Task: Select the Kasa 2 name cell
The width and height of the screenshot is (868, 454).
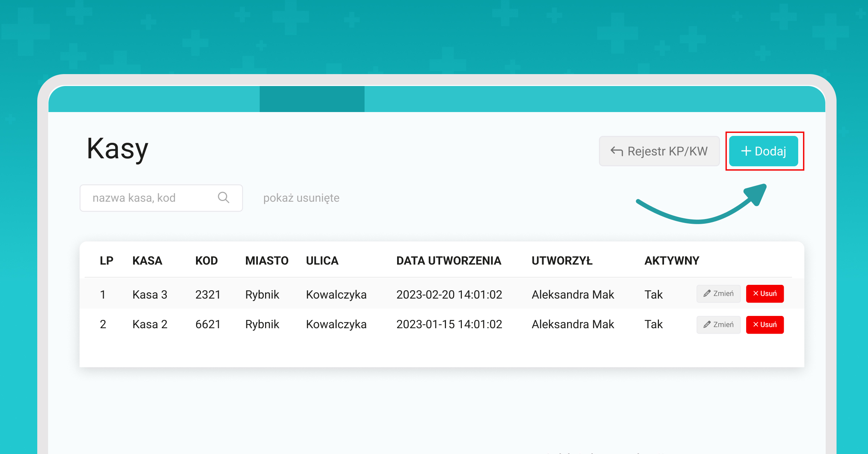Action: [x=150, y=324]
